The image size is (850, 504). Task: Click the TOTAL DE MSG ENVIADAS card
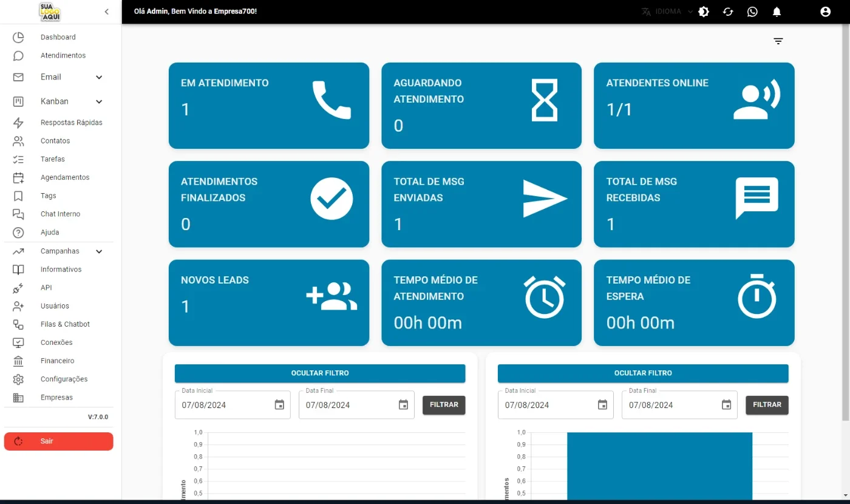tap(481, 204)
